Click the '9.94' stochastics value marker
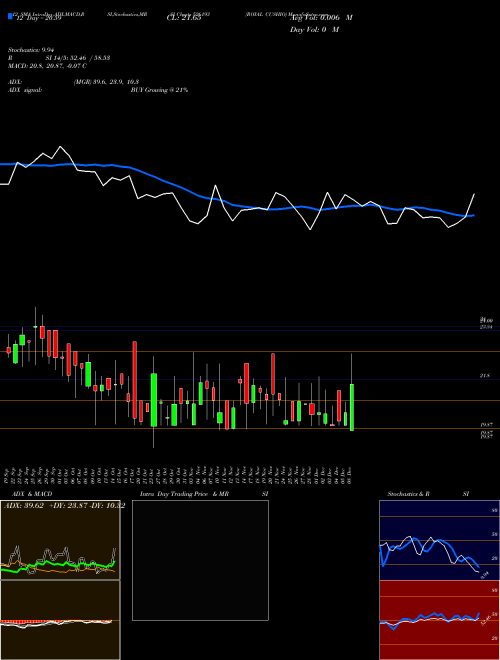The height and width of the screenshot is (660, 500). click(x=484, y=575)
